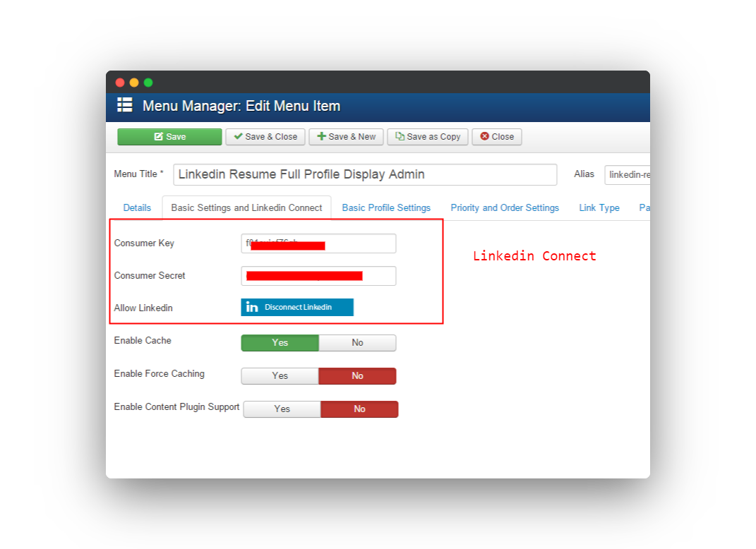
Task: Set Enable Force Caching to Yes
Action: (x=280, y=376)
